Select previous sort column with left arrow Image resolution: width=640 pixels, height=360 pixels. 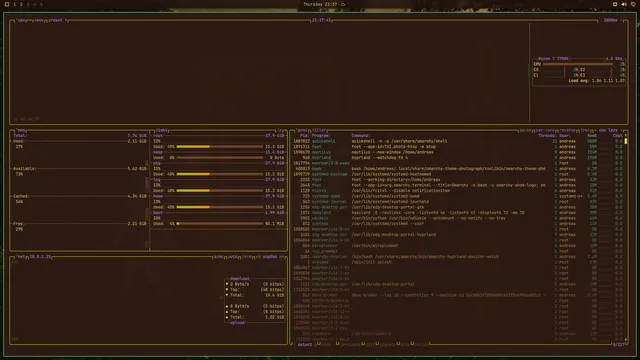point(595,130)
